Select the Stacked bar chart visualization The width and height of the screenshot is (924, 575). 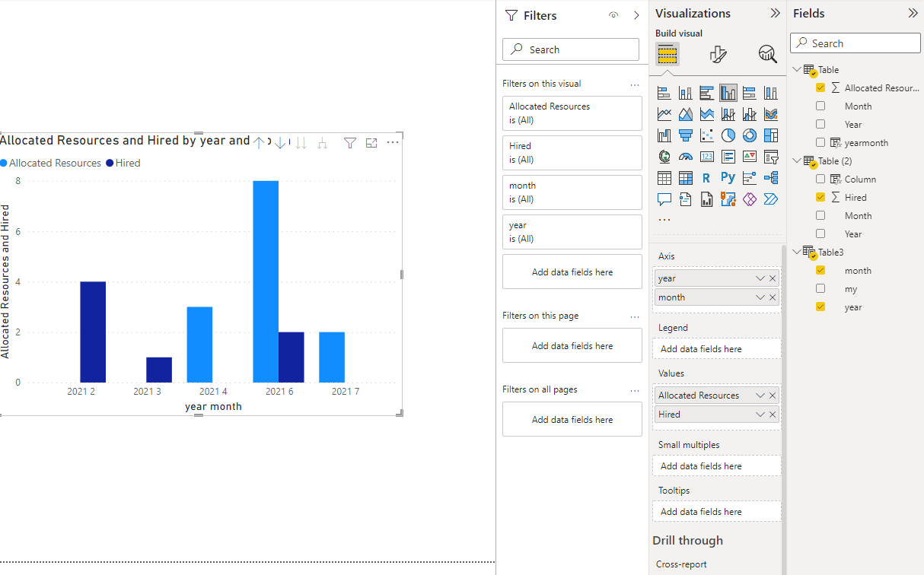pos(664,93)
